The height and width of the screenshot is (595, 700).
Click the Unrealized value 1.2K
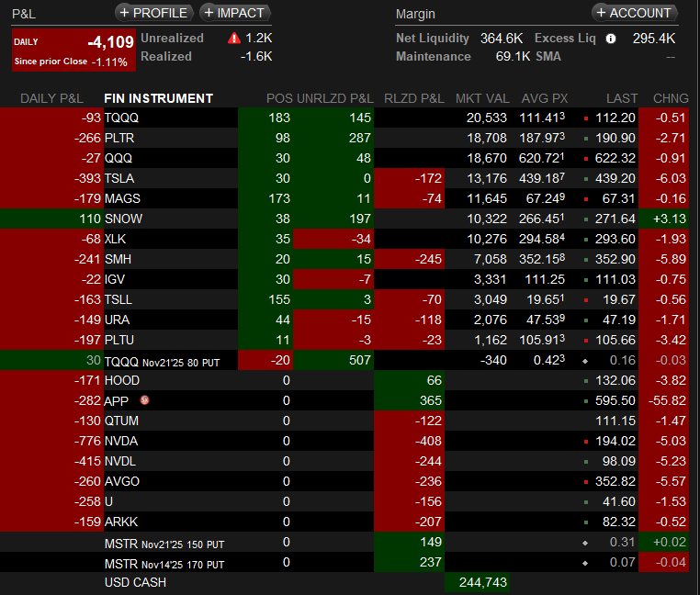(x=259, y=38)
